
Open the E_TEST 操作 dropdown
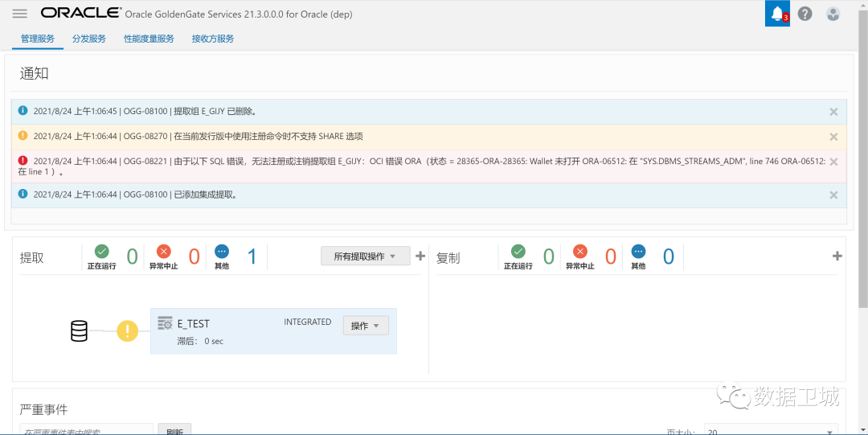[366, 326]
